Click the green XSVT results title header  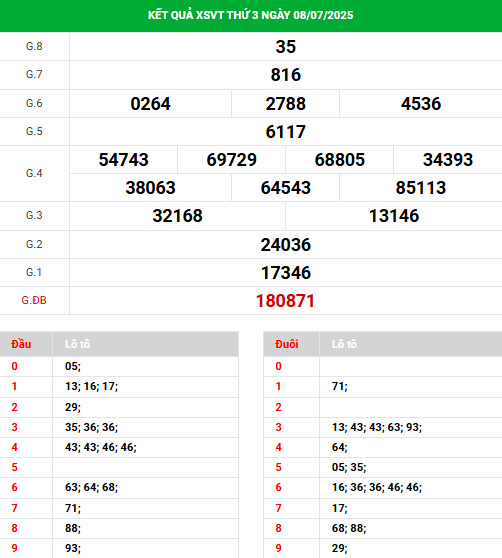[x=251, y=15]
